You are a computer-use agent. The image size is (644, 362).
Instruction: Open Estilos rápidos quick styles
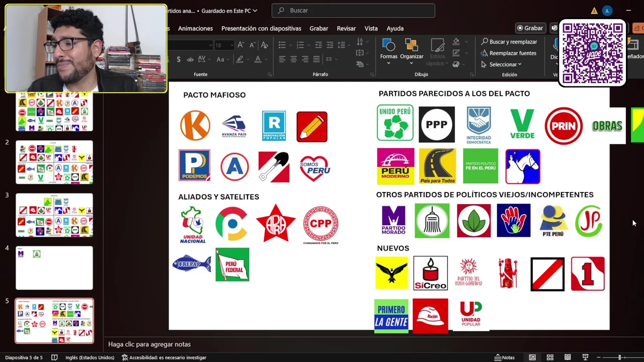point(437,51)
